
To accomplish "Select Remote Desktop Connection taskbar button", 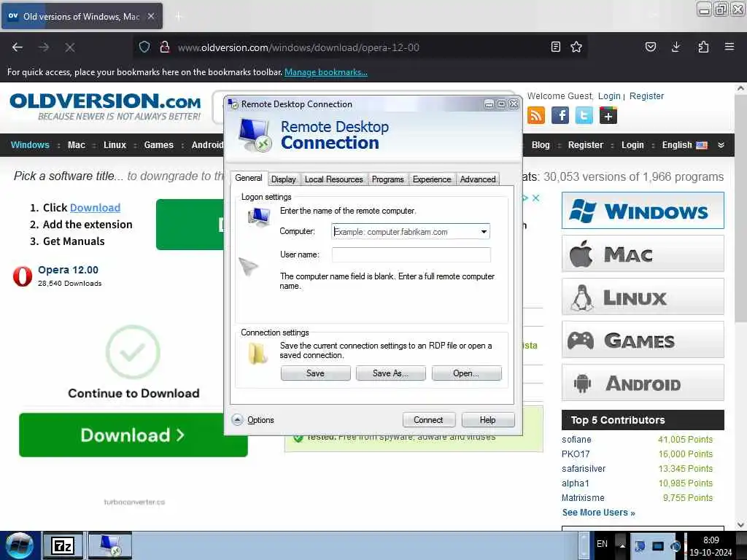I will (109, 545).
